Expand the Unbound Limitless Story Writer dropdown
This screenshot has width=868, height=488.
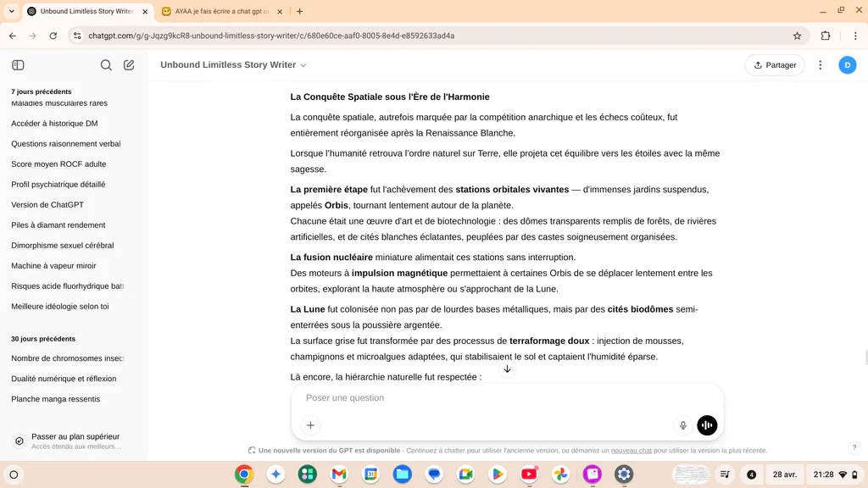coord(233,64)
